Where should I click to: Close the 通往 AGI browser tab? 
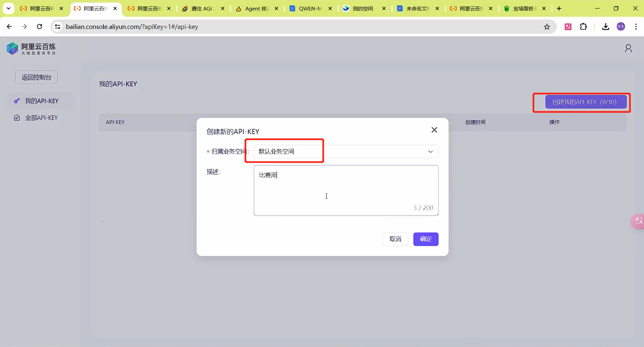222,8
